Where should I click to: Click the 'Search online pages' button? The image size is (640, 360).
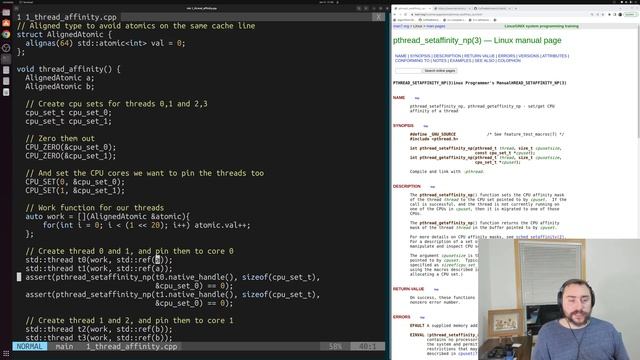point(440,71)
